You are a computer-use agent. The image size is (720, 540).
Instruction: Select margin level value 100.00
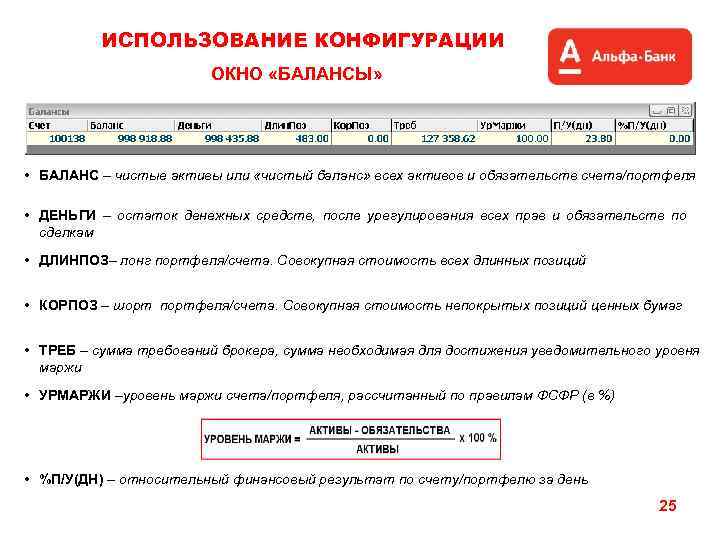pyautogui.click(x=514, y=139)
